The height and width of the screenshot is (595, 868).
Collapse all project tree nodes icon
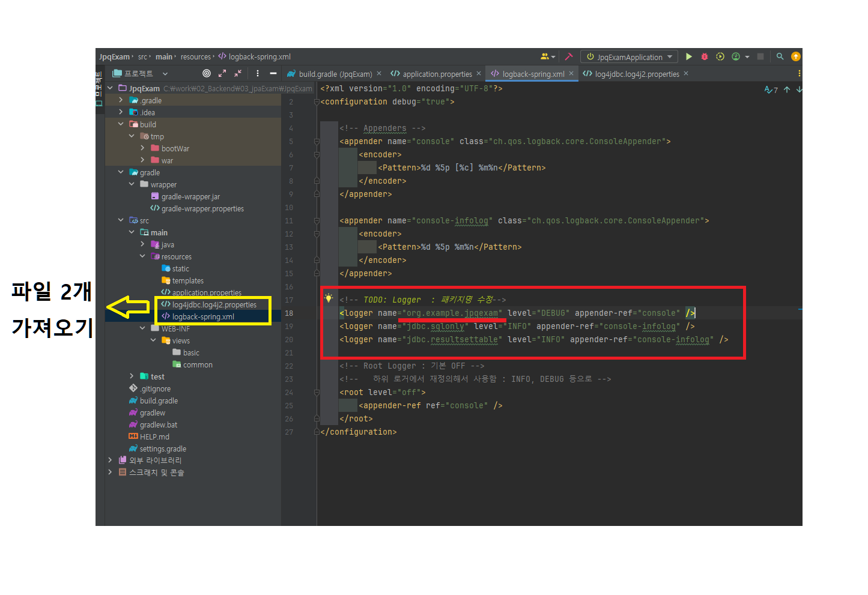coord(238,73)
